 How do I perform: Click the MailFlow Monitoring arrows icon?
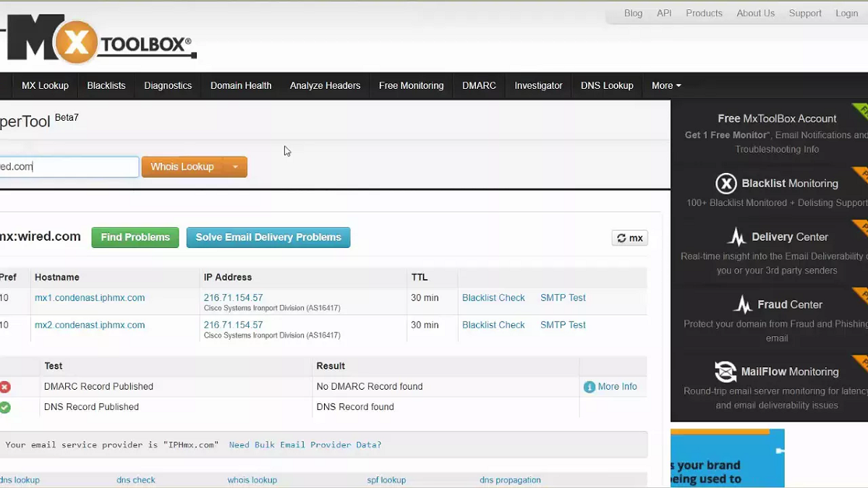(x=726, y=372)
